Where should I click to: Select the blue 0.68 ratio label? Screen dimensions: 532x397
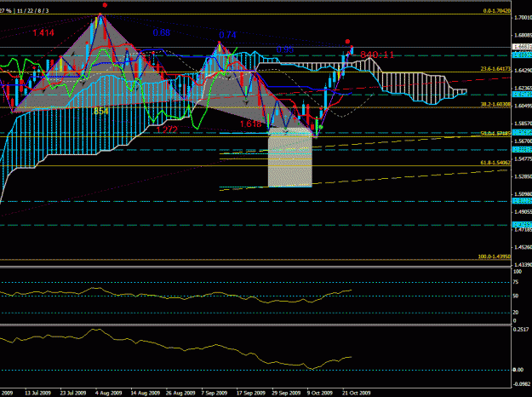click(162, 32)
